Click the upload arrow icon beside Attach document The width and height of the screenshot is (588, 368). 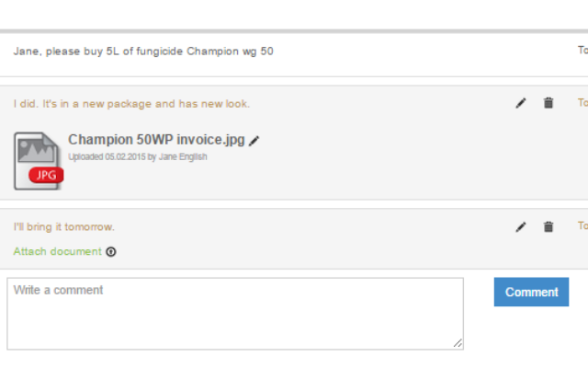(x=111, y=251)
